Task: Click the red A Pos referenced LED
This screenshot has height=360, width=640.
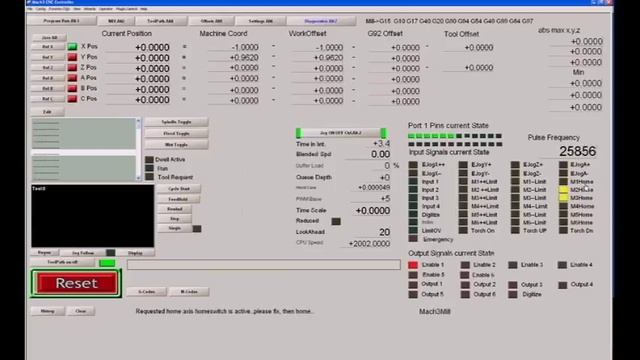Action: [x=72, y=78]
